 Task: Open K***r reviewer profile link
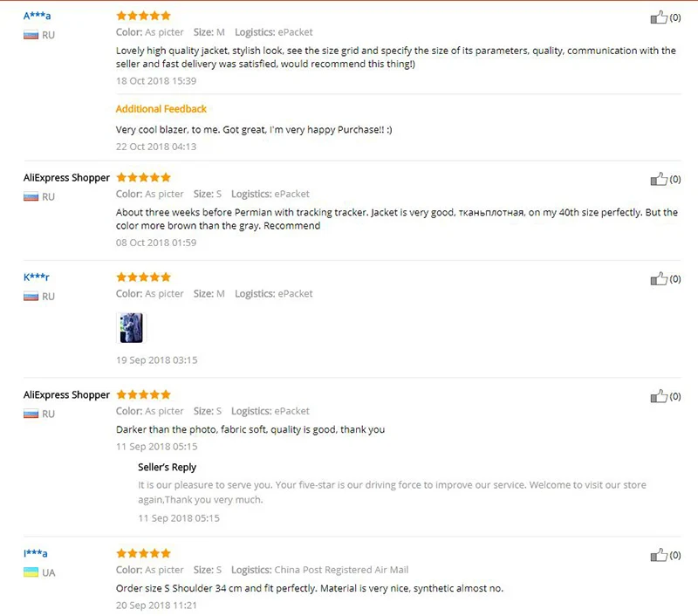pos(36,277)
